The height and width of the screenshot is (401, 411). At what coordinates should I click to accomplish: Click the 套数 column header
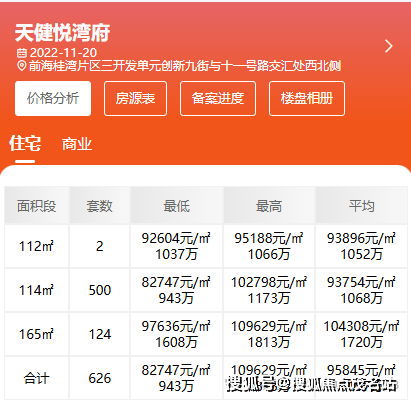(99, 205)
